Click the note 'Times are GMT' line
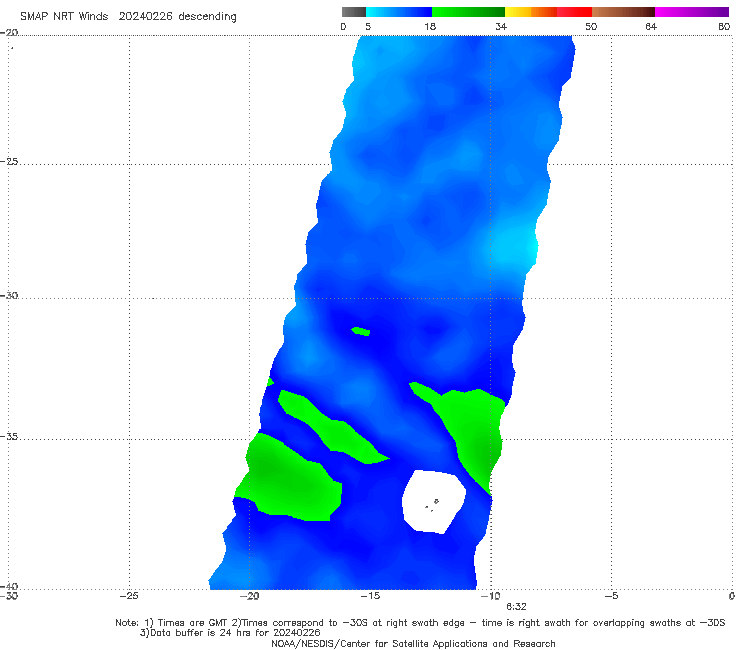 tap(420, 623)
